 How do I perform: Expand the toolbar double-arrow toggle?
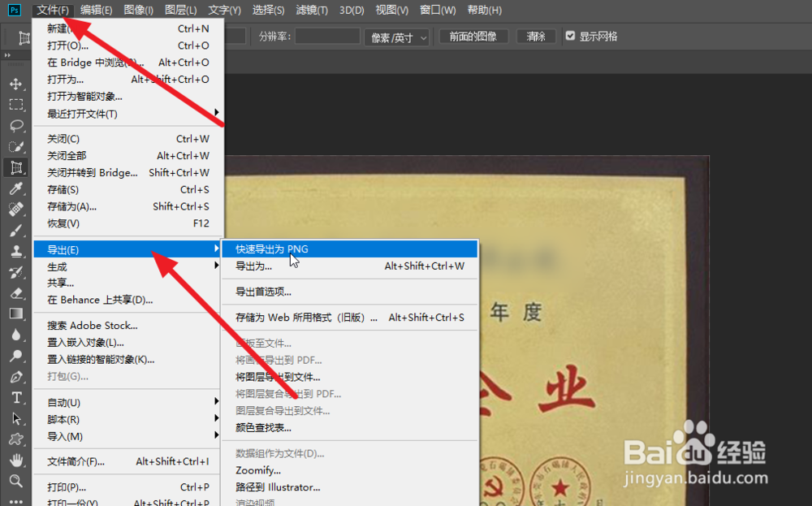pyautogui.click(x=7, y=55)
